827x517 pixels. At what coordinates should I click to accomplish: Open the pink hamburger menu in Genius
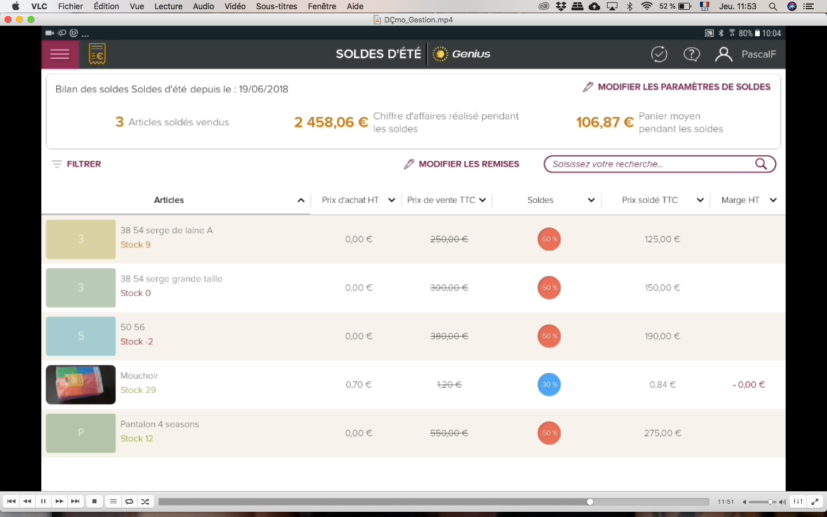coord(60,54)
